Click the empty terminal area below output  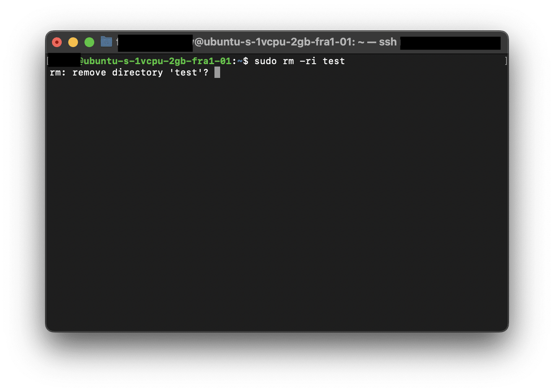(276, 203)
